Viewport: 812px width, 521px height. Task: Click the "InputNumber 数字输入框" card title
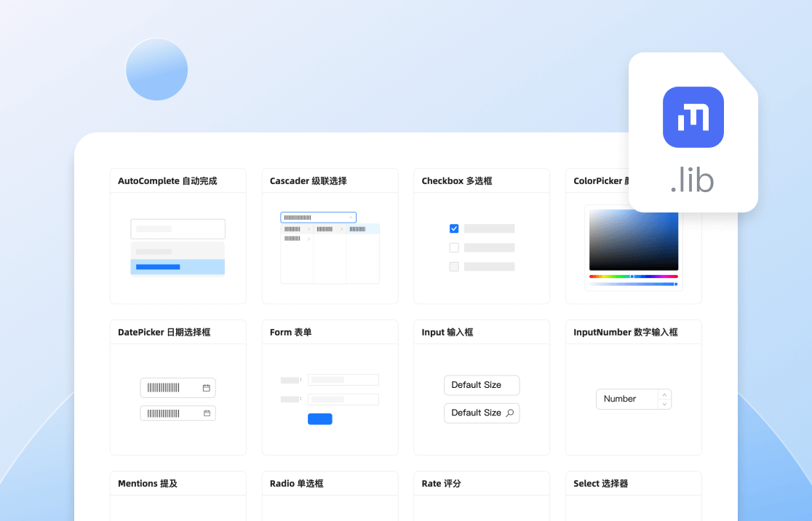(626, 332)
